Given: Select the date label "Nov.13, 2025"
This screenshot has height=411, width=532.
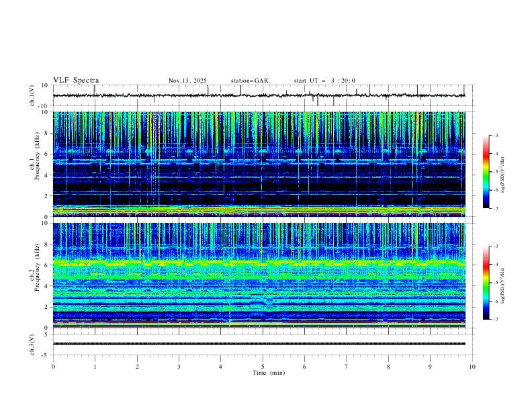Looking at the screenshot, I should click(187, 81).
